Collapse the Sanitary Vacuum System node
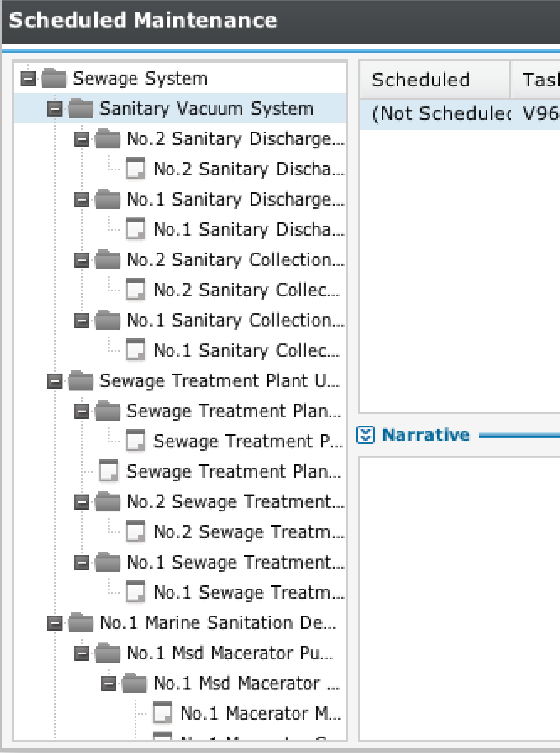 pyautogui.click(x=55, y=109)
